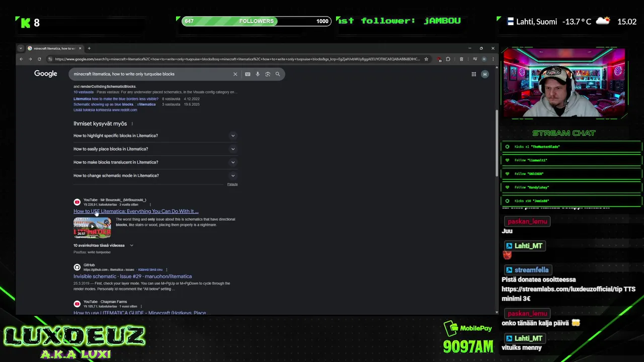The height and width of the screenshot is (362, 644).
Task: Click 'Kicks x50 Jemis88' alert
Action: click(572, 201)
